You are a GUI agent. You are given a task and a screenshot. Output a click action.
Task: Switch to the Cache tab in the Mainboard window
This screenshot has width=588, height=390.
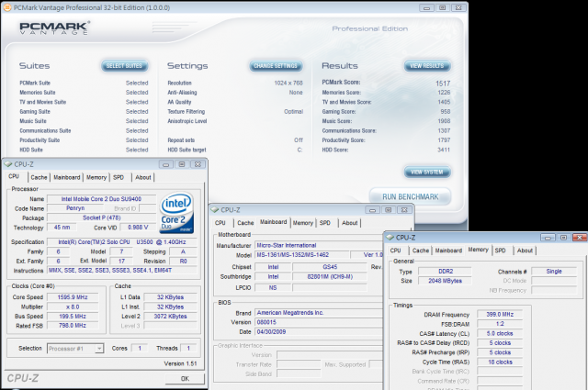245,223
